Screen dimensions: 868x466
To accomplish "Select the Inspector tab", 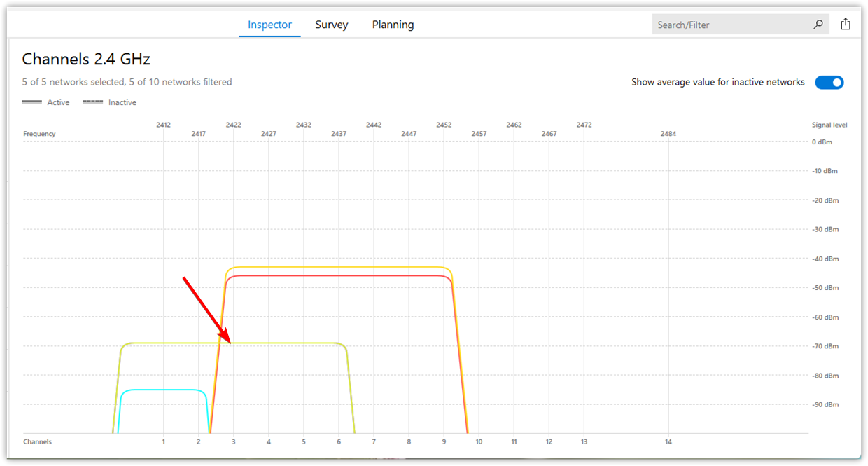I will 269,24.
